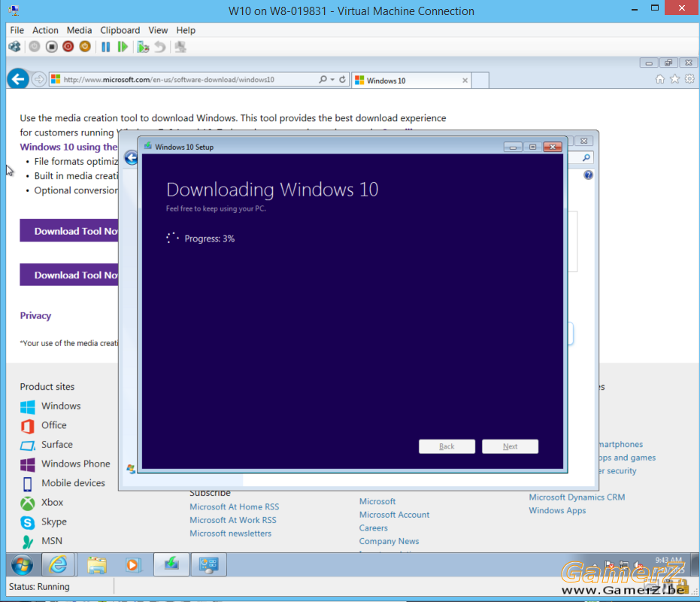Click Back in Windows 10 Setup
Viewport: 700px width, 602px height.
tap(447, 446)
